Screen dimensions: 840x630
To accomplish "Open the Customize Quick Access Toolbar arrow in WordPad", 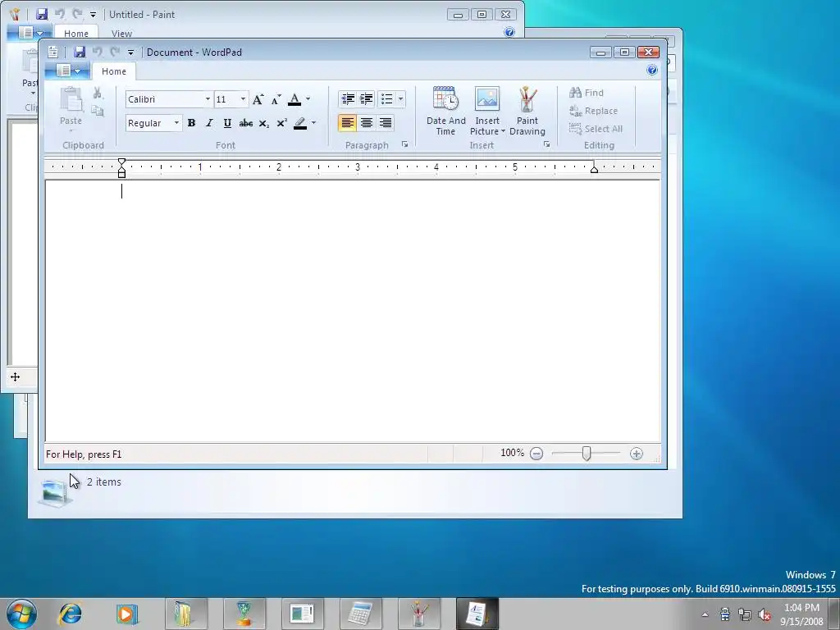I will coord(130,52).
